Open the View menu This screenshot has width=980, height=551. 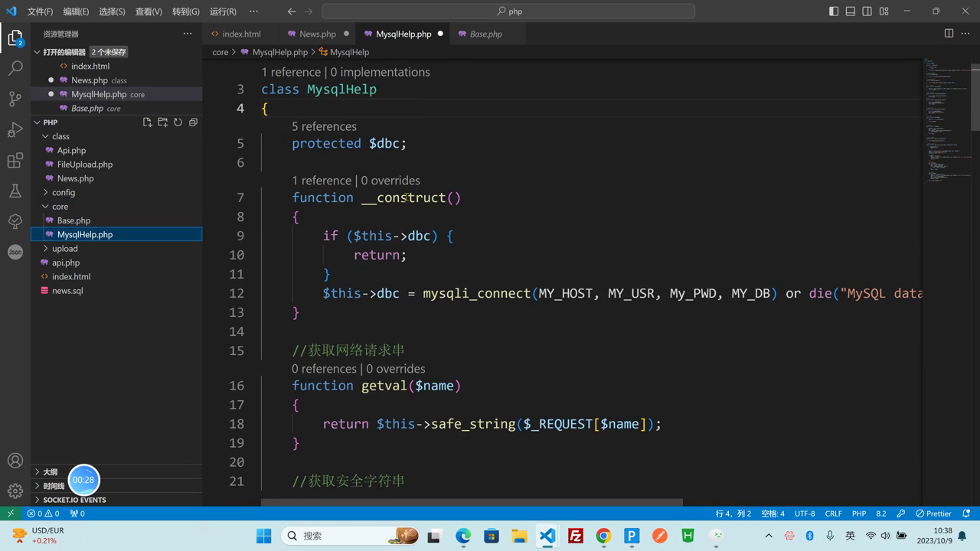click(149, 11)
